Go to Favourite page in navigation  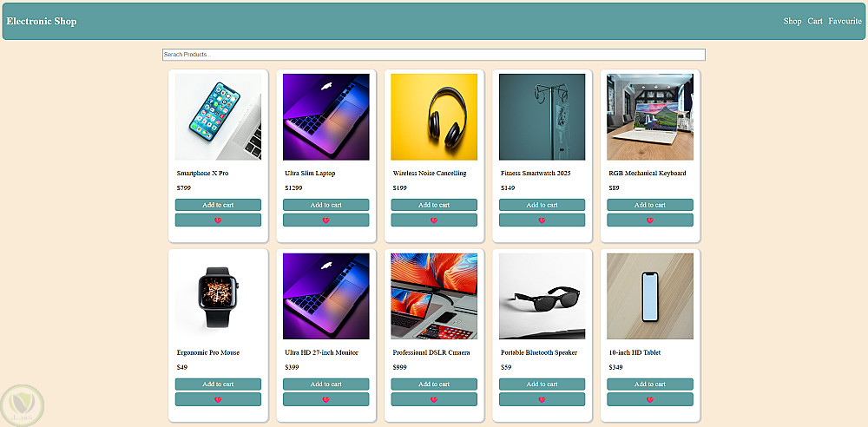coord(845,21)
